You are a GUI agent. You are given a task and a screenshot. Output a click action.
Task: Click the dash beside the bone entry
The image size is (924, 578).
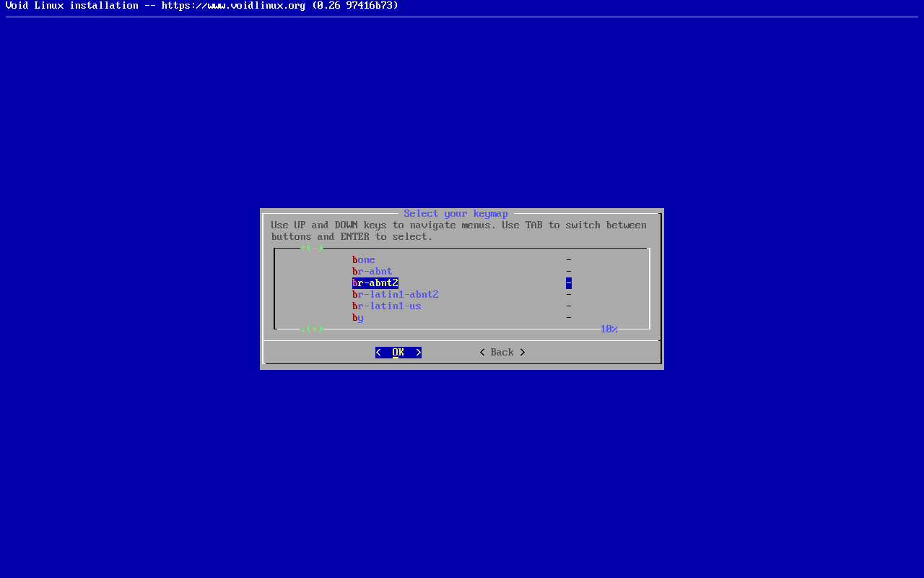tap(569, 260)
